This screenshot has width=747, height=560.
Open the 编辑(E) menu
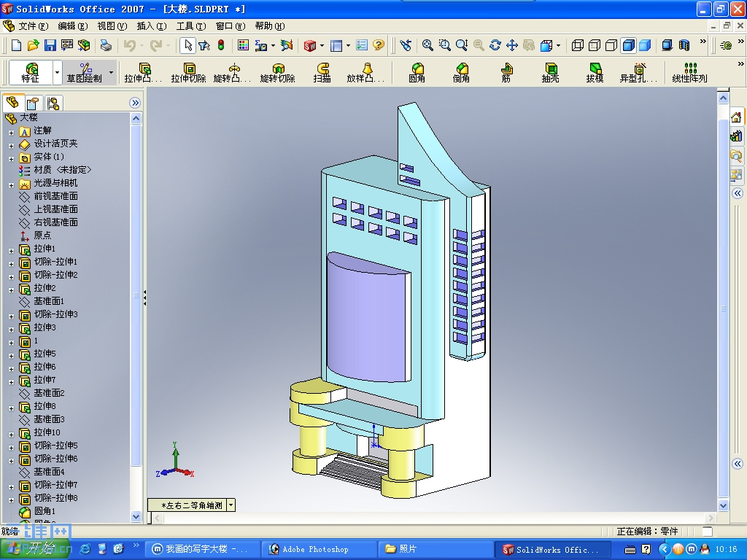pos(72,26)
